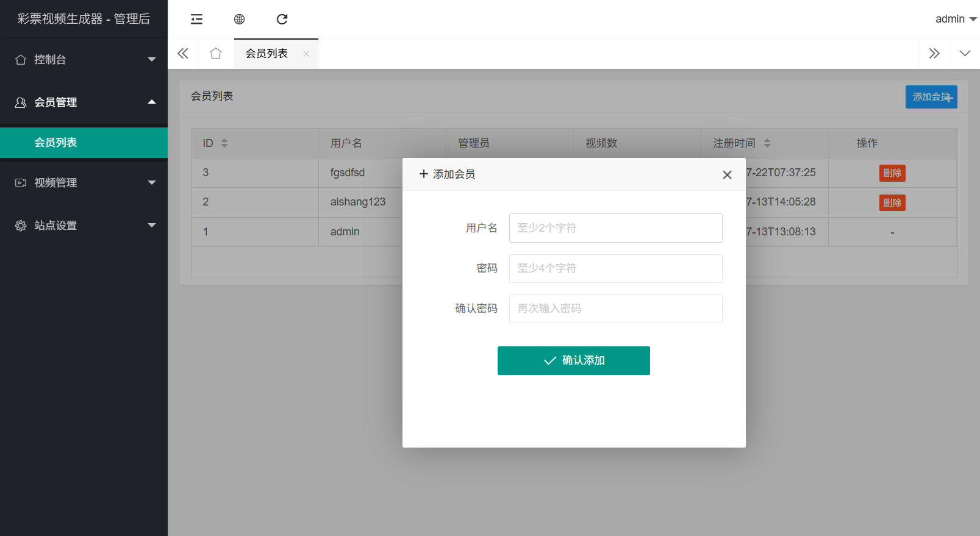This screenshot has height=536, width=980.
Task: Delete the fgsdfsd member row
Action: click(x=892, y=173)
